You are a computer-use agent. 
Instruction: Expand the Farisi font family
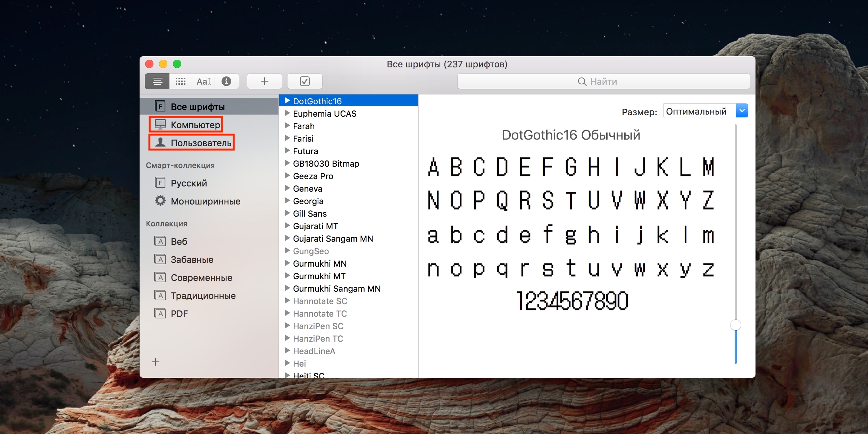click(287, 138)
